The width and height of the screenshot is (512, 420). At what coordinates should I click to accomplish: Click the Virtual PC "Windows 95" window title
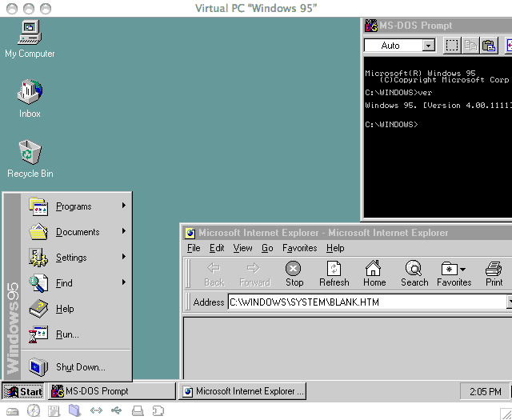pyautogui.click(x=256, y=8)
